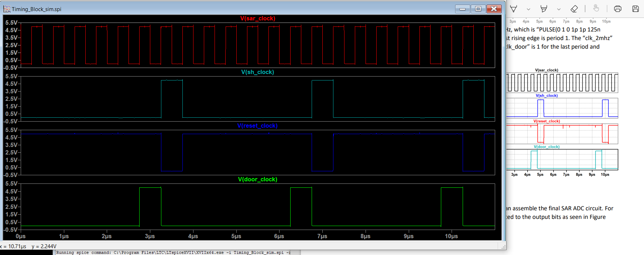
Task: Expand the highlighter options dropdown
Action: pyautogui.click(x=559, y=9)
